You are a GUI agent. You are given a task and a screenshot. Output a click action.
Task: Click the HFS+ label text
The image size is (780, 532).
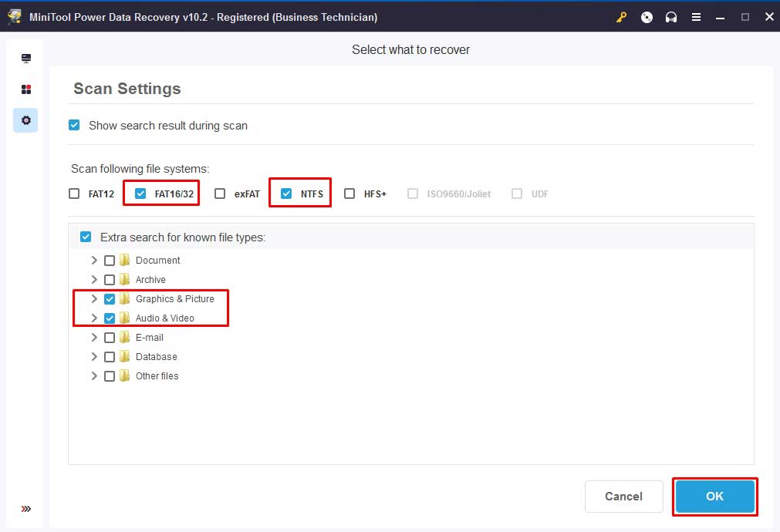click(375, 194)
